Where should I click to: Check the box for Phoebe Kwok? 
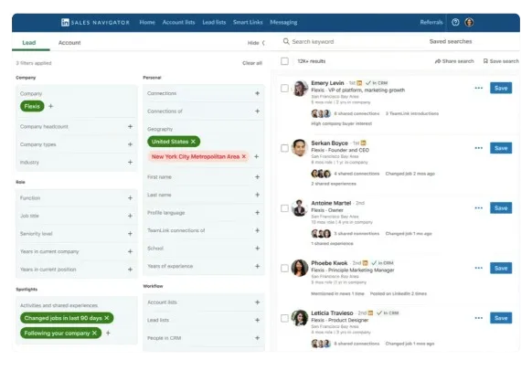(284, 269)
